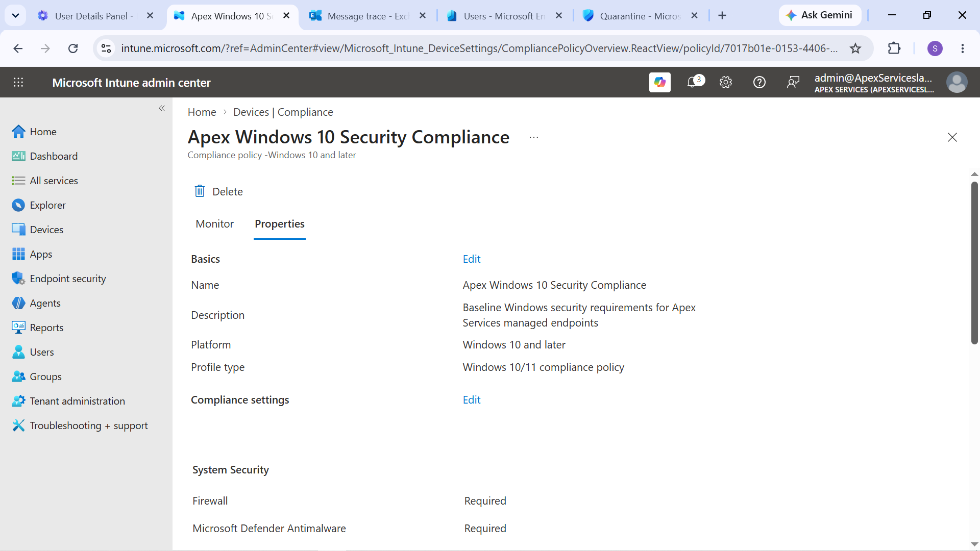Switch to Quarantine browser tab
Viewport: 980px width, 551px height.
pos(640,16)
